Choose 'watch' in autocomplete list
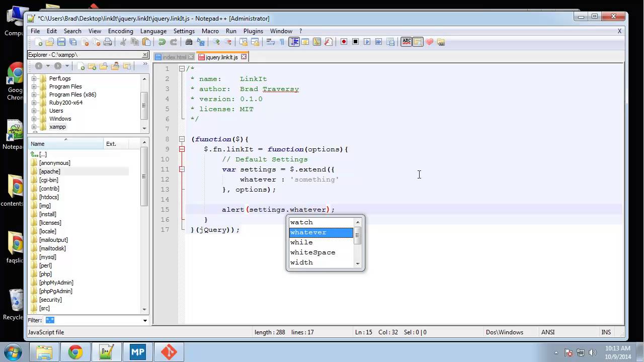The width and height of the screenshot is (644, 362). 321,222
